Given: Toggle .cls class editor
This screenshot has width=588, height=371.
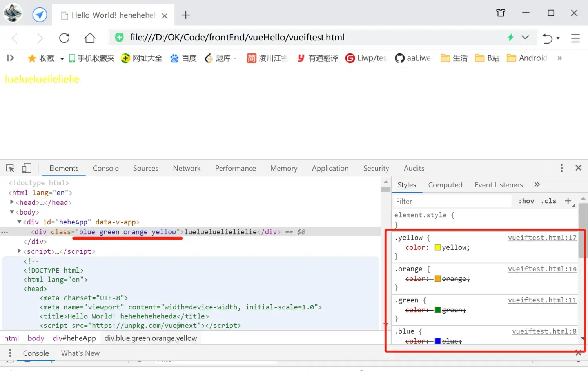Looking at the screenshot, I should coord(549,201).
